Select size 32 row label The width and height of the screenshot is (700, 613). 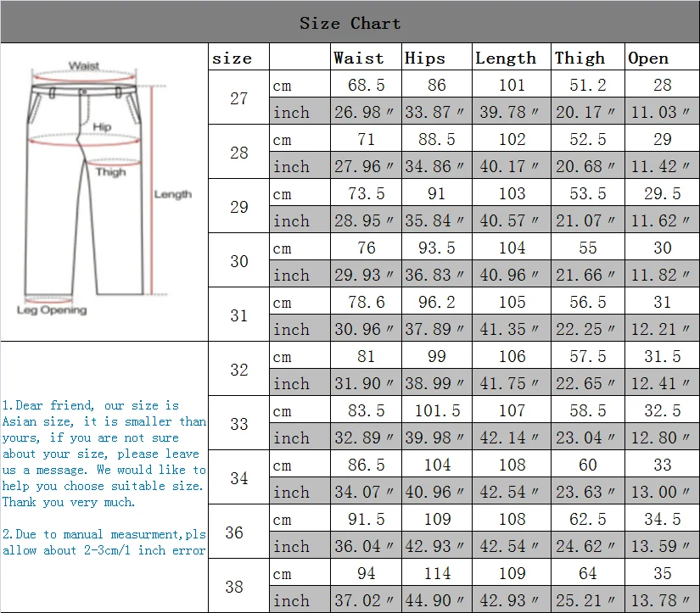point(238,370)
